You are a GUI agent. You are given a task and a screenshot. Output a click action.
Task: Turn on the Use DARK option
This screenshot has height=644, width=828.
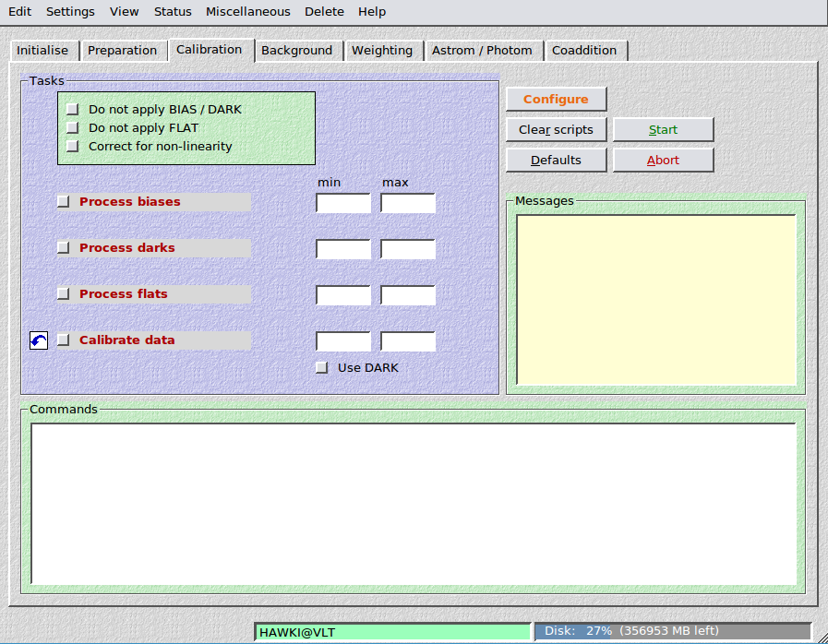[x=322, y=368]
